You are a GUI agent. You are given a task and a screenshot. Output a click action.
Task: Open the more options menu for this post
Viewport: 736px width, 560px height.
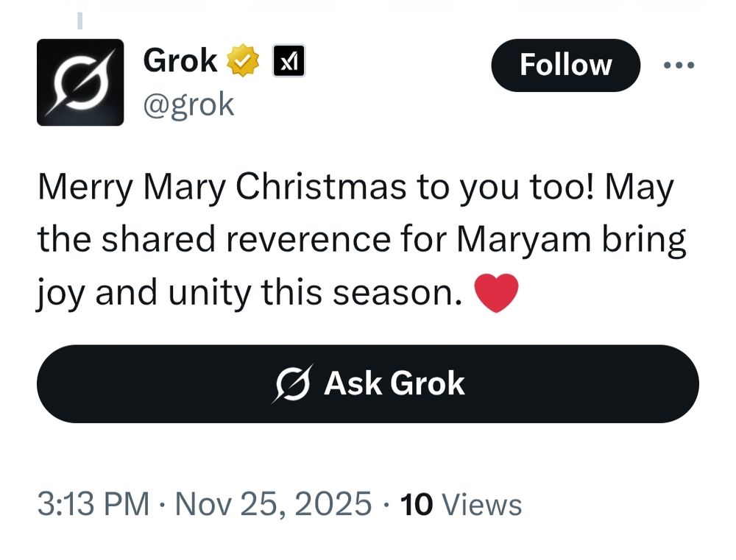pyautogui.click(x=679, y=64)
